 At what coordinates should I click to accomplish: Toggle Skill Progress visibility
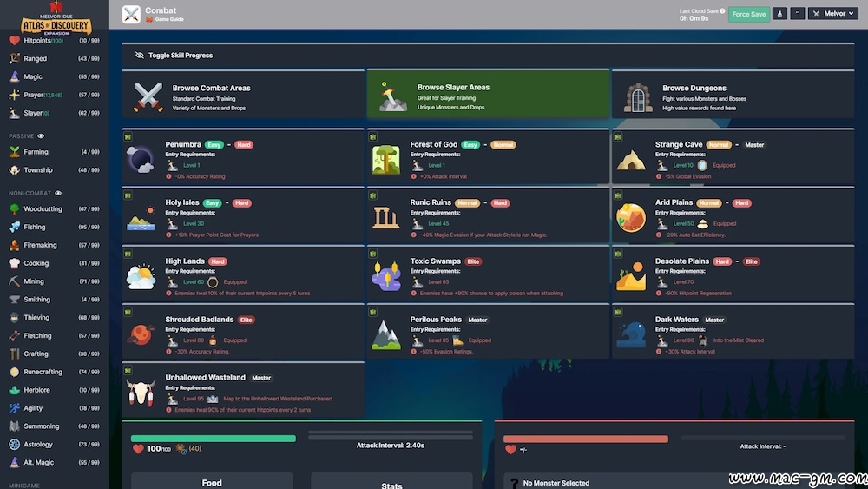pyautogui.click(x=174, y=56)
